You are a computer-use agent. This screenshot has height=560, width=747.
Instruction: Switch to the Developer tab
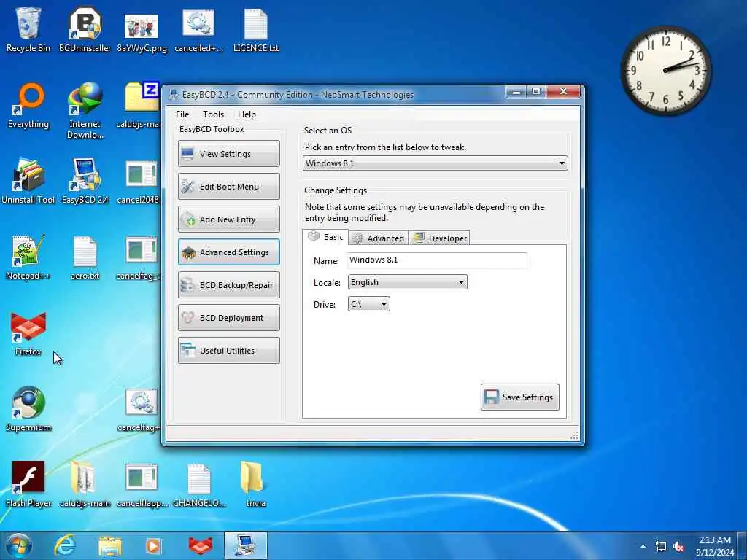pos(440,238)
